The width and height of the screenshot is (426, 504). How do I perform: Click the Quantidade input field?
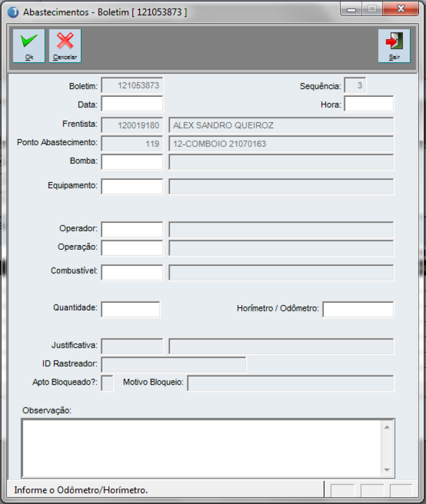[x=130, y=309]
